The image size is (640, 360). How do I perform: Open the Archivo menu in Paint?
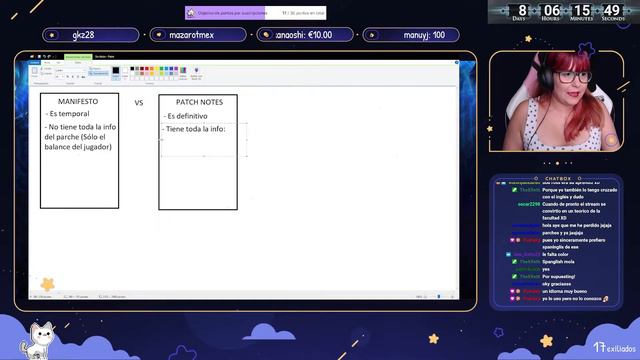pos(34,63)
